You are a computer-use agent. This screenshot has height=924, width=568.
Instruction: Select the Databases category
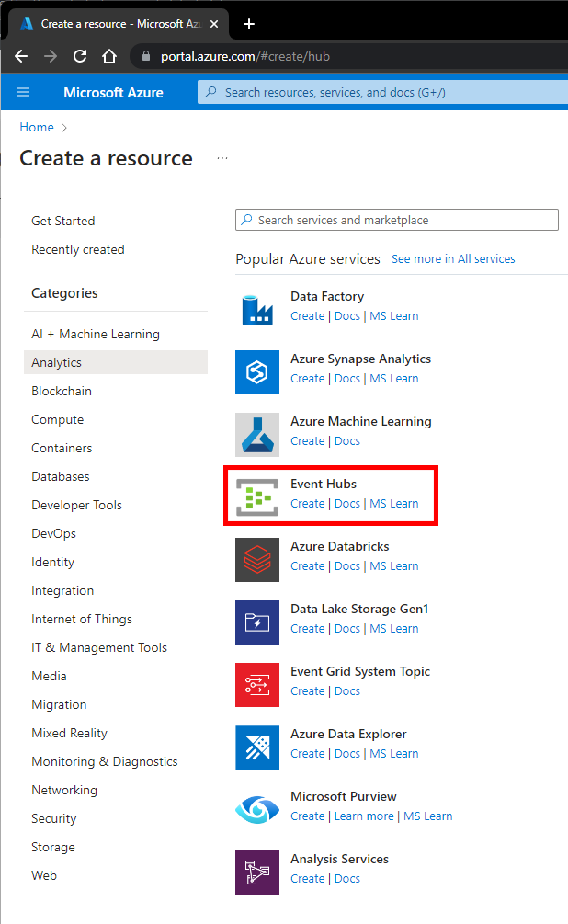pos(61,476)
